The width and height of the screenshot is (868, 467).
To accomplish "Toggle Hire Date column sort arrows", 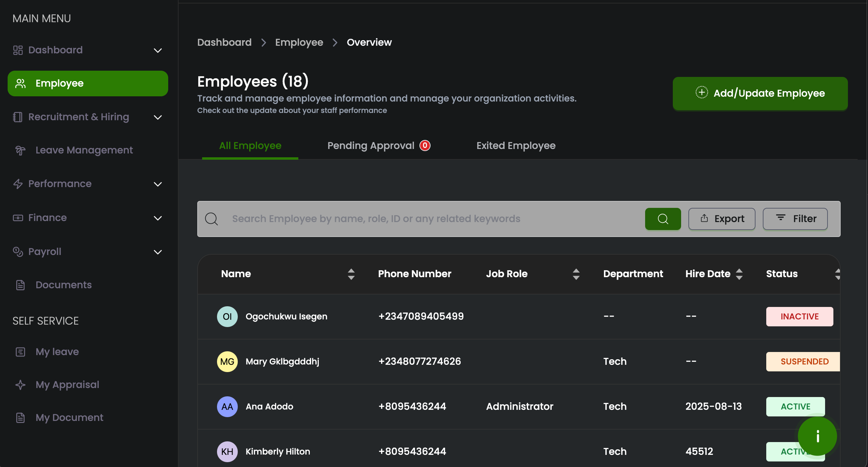I will coord(739,274).
